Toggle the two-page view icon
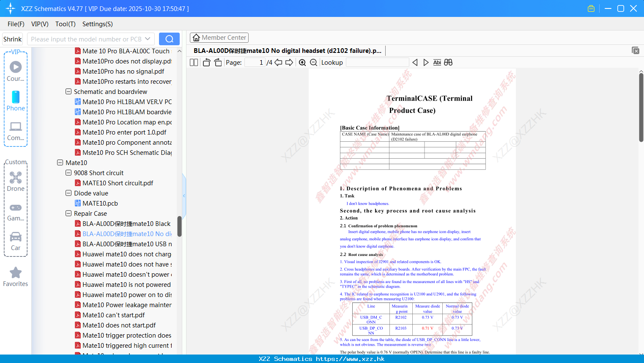The width and height of the screenshot is (644, 363). click(194, 62)
